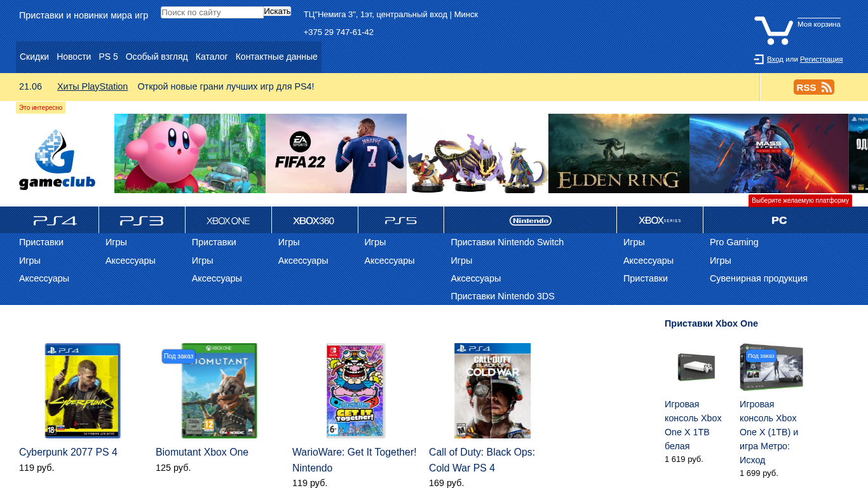Open the shopping cart icon

[773, 30]
